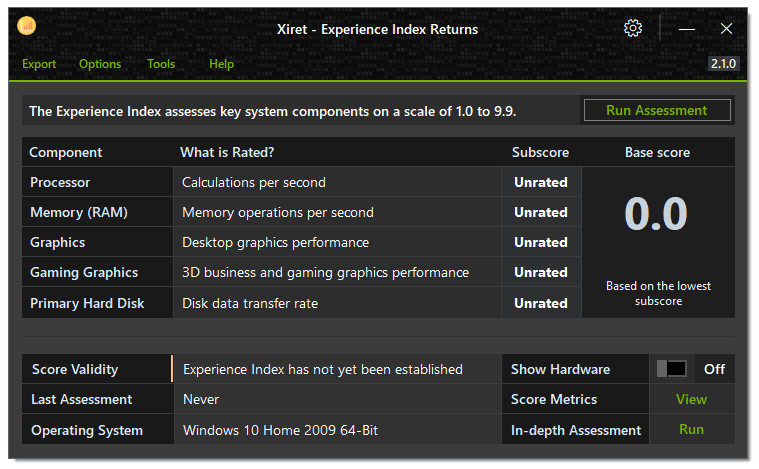
Task: Minimize the Xiret window
Action: point(686,29)
